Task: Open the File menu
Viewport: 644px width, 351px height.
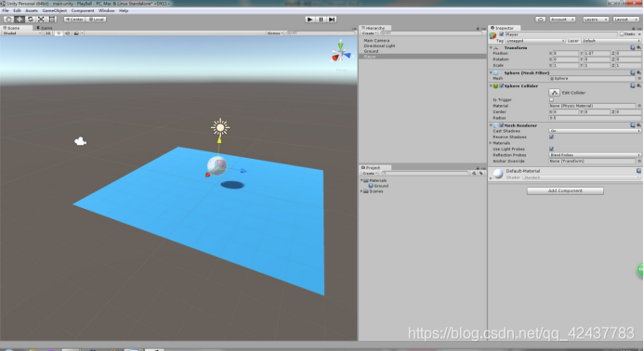Action: pyautogui.click(x=6, y=10)
